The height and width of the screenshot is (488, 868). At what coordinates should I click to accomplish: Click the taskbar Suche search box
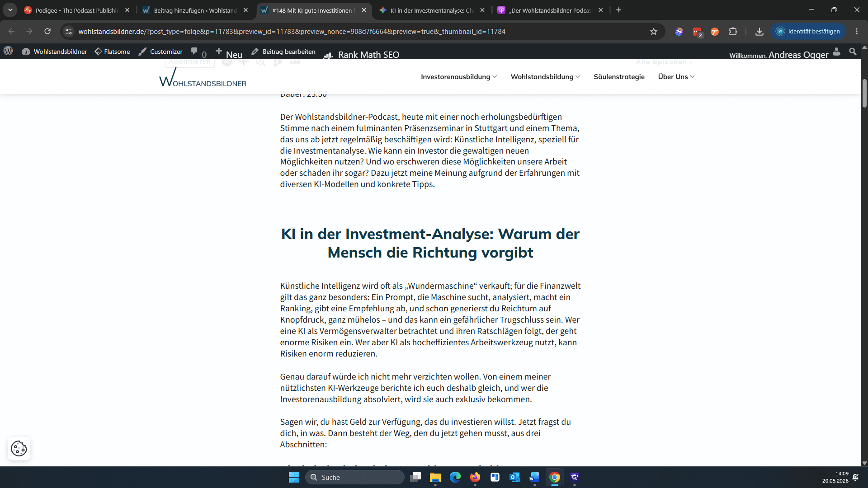click(x=355, y=477)
